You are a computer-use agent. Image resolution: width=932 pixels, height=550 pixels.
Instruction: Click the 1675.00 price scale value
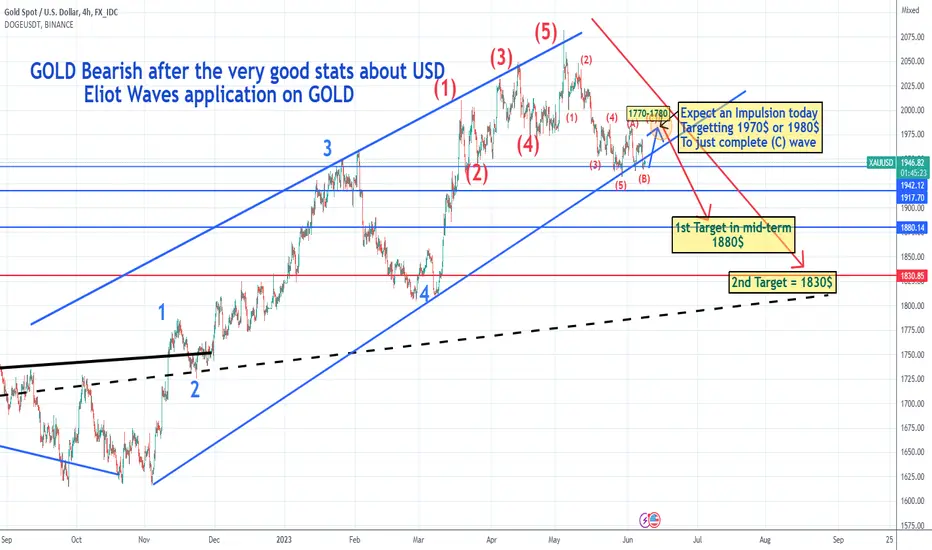(912, 428)
